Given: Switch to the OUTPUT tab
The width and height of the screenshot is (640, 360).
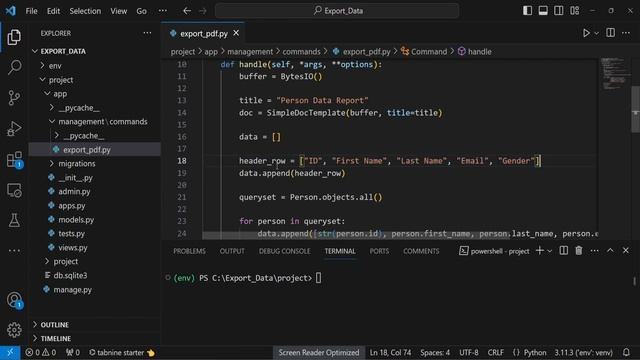Looking at the screenshot, I should (x=232, y=251).
